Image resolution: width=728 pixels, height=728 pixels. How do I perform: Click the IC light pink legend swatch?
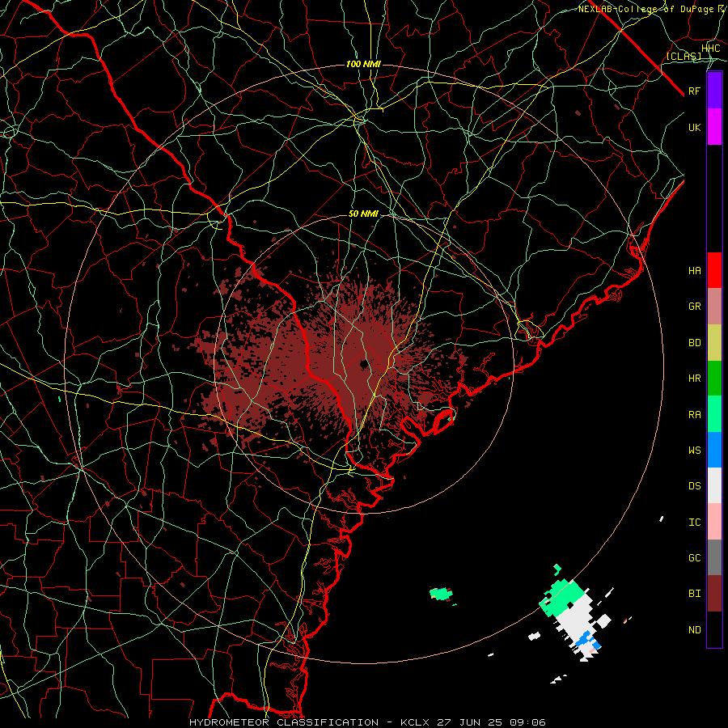714,522
